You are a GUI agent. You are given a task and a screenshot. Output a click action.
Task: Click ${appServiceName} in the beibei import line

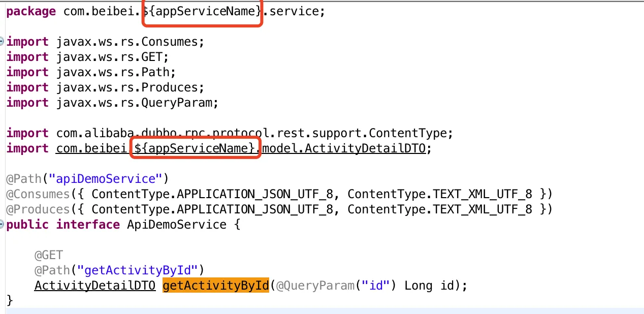click(196, 148)
